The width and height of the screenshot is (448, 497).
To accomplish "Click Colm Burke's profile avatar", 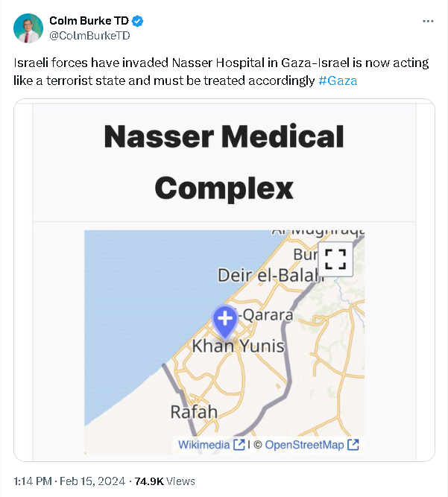I will pos(28,28).
